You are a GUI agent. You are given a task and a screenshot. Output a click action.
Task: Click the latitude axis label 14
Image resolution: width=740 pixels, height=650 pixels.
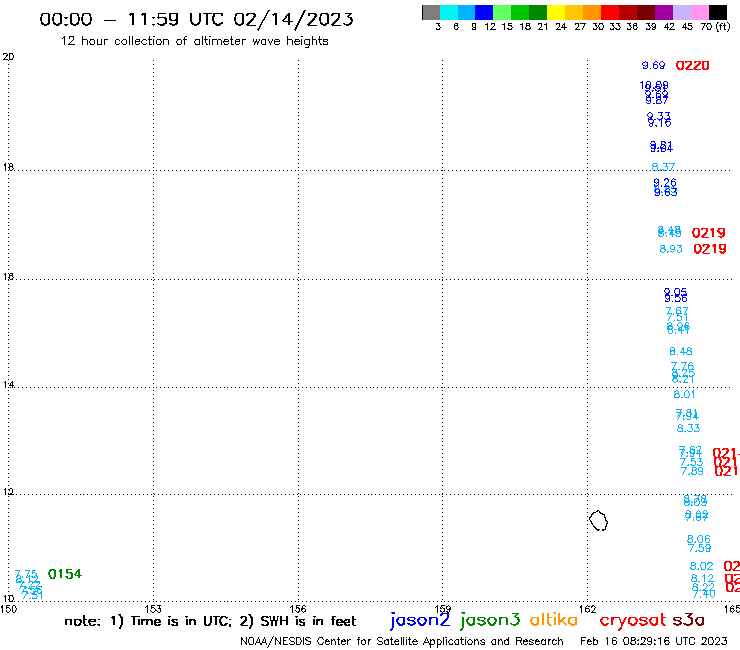8,385
